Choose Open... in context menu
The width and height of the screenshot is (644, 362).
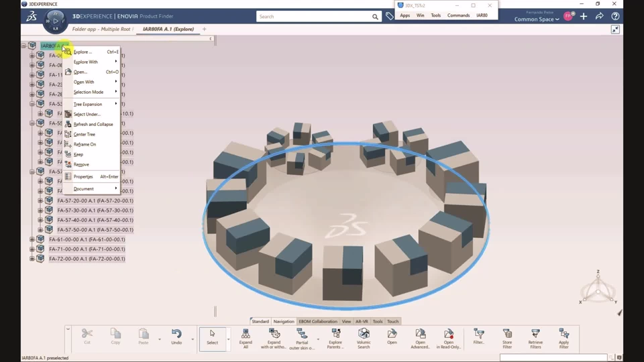(91, 72)
